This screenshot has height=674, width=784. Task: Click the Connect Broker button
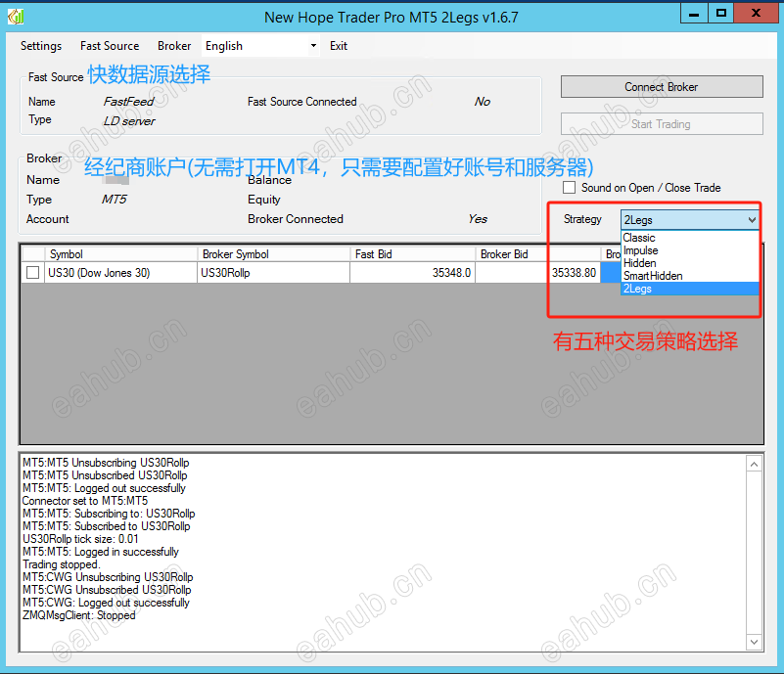pos(662,87)
